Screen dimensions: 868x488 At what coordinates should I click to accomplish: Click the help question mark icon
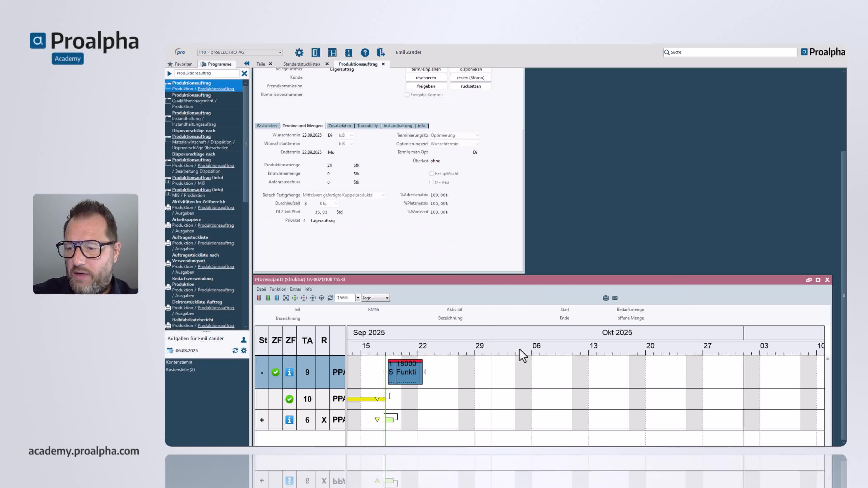pos(365,53)
